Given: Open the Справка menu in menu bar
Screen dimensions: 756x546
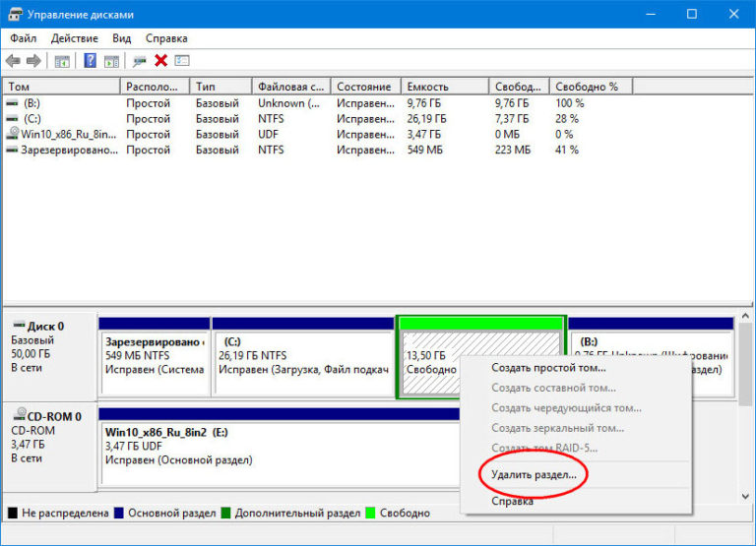Looking at the screenshot, I should click(166, 38).
